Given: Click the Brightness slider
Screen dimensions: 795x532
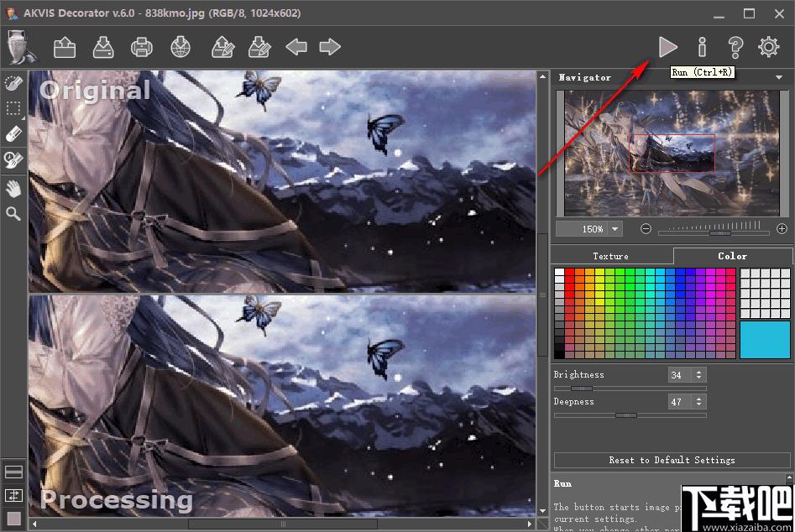Looking at the screenshot, I should (x=630, y=389).
